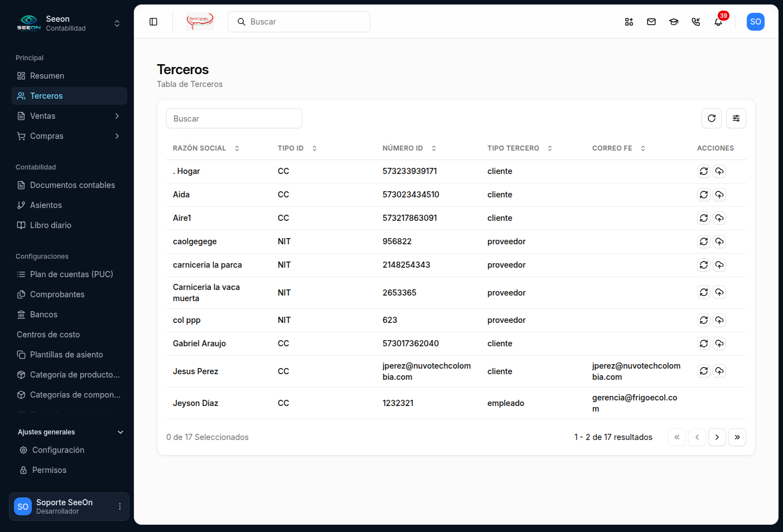Open Documentos contables page
Screen dimensions: 783x532
click(x=69, y=185)
